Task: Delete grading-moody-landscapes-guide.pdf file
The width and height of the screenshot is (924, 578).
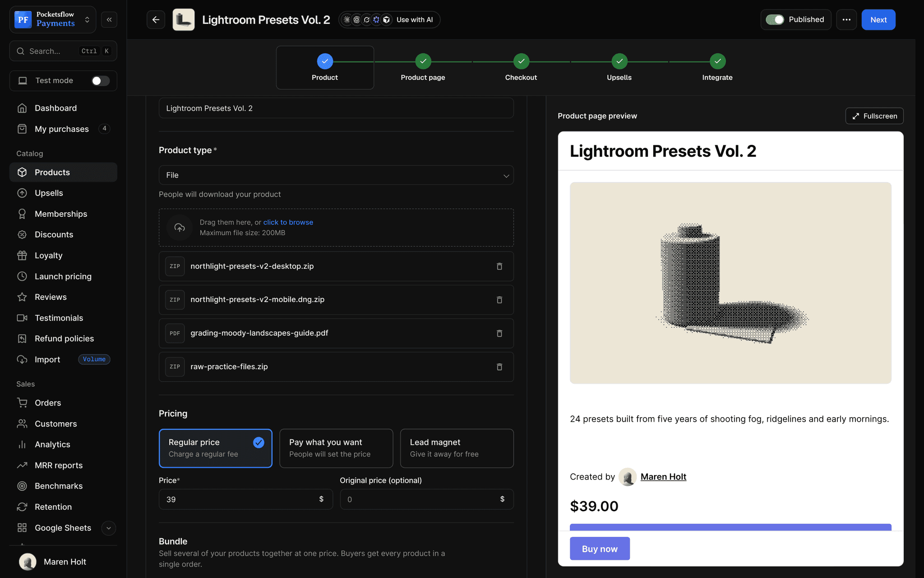Action: 499,333
